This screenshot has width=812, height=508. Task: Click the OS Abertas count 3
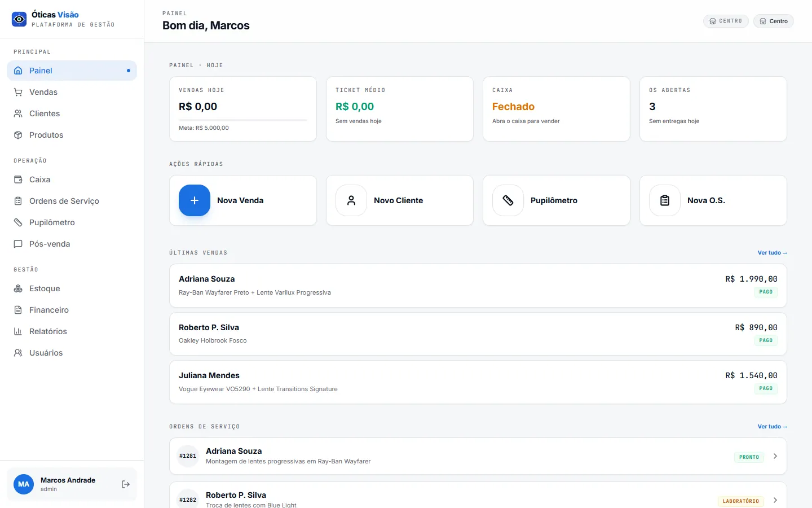coord(652,107)
